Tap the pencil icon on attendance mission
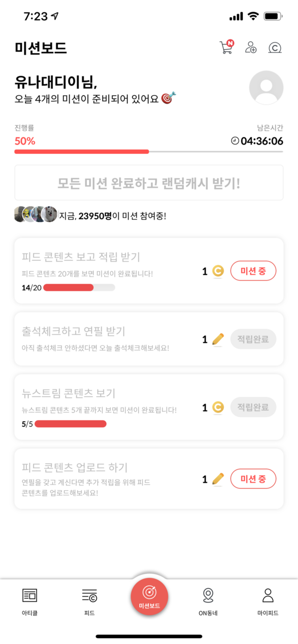Viewport: 298px width, 644px height. click(x=218, y=339)
